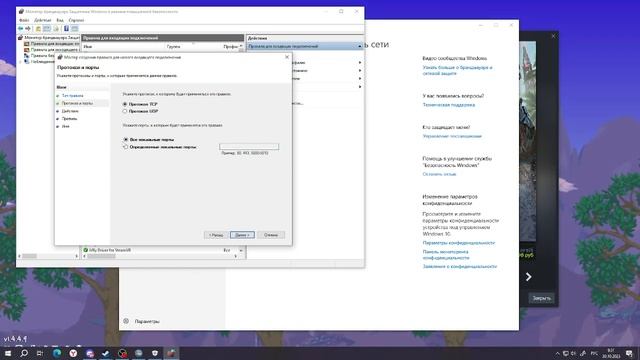The height and width of the screenshot is (360, 640).
Task: Open the privacy settings link
Action: (458, 243)
